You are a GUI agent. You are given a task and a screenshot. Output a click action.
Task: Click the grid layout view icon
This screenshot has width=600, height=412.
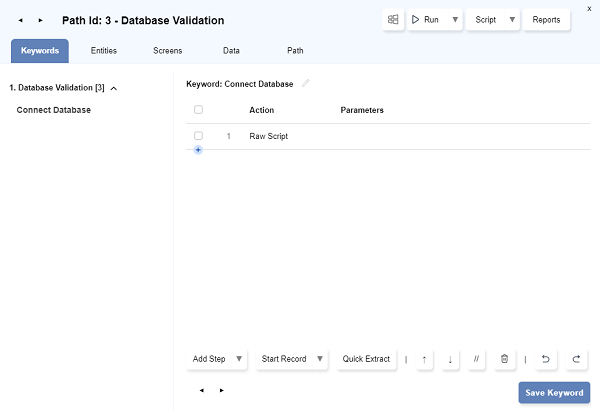point(393,20)
